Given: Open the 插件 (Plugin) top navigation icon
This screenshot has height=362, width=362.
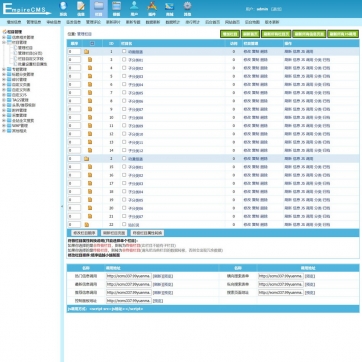Looking at the screenshot, I should (152, 9).
